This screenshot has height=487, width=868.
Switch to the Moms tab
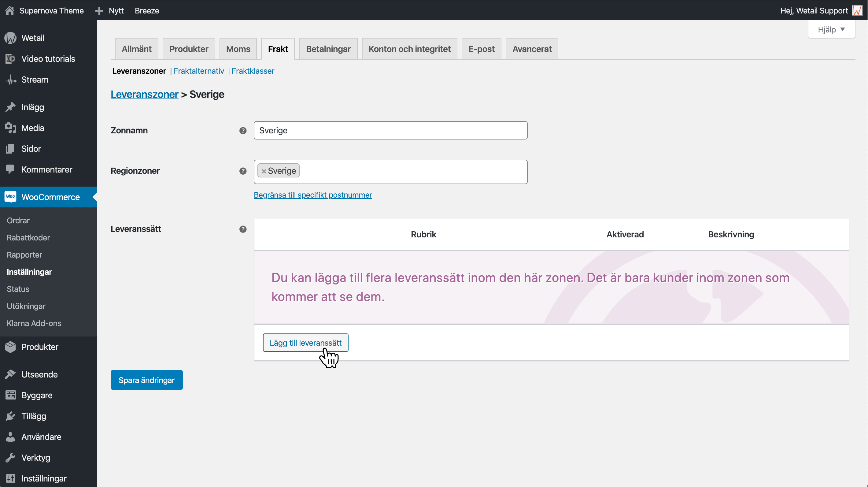click(x=238, y=49)
